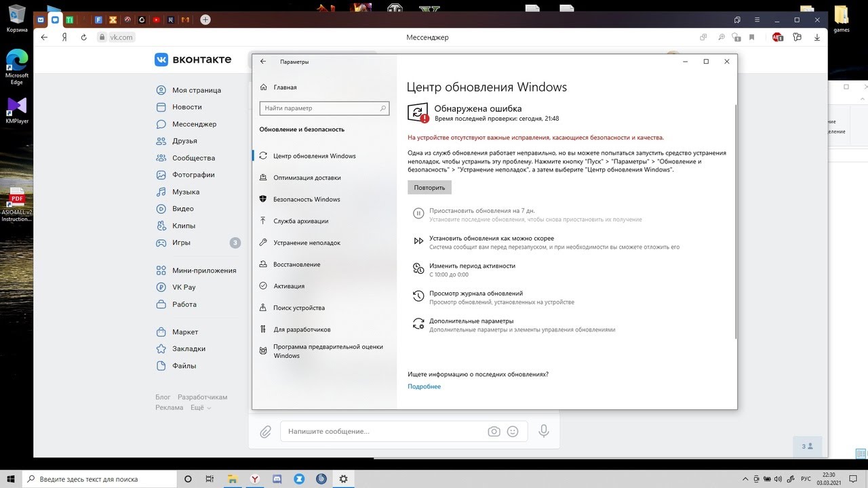This screenshot has width=868, height=488.
Task: Expand the Ещё footer dropdown in VK
Action: click(x=200, y=408)
